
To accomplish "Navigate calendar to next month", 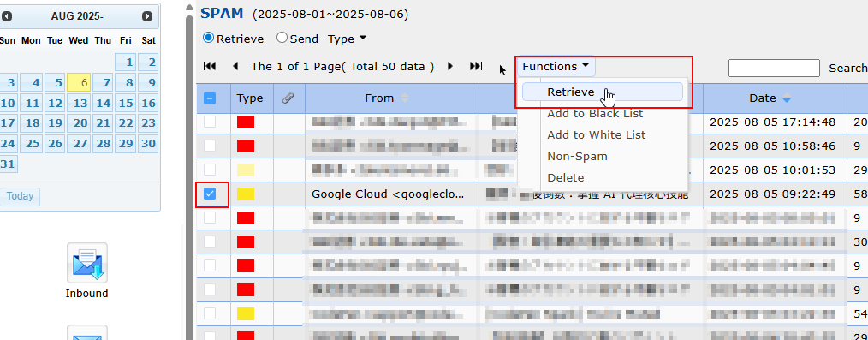I will (x=146, y=16).
